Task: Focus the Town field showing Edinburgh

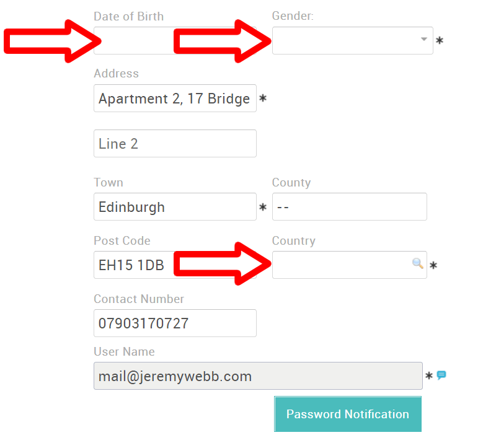Action: coord(175,206)
